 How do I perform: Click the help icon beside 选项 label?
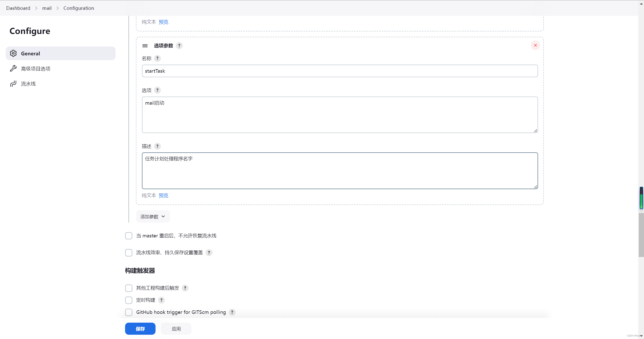tap(157, 90)
